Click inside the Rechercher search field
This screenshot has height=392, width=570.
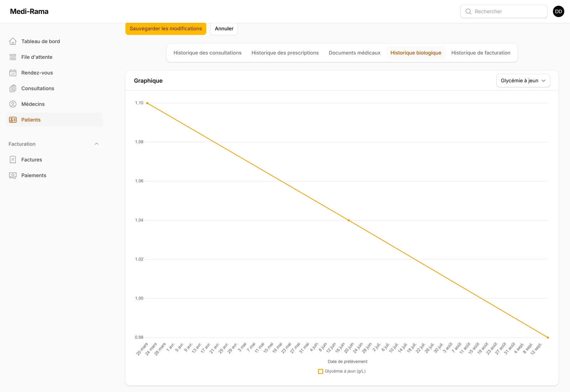coord(504,11)
